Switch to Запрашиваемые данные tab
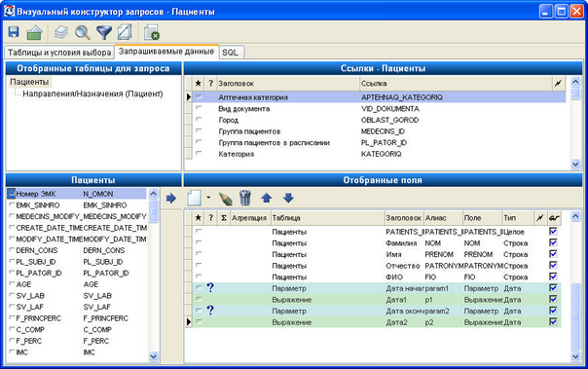 pos(166,52)
